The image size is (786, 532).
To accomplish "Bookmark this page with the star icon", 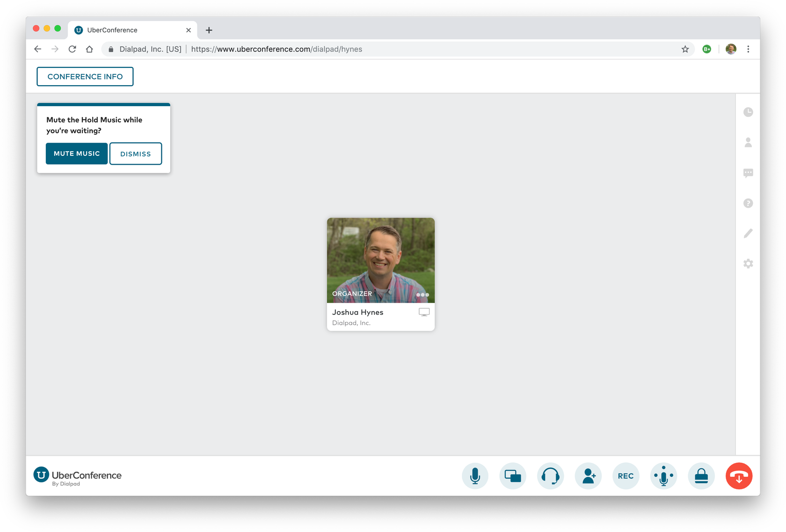I will coord(685,49).
